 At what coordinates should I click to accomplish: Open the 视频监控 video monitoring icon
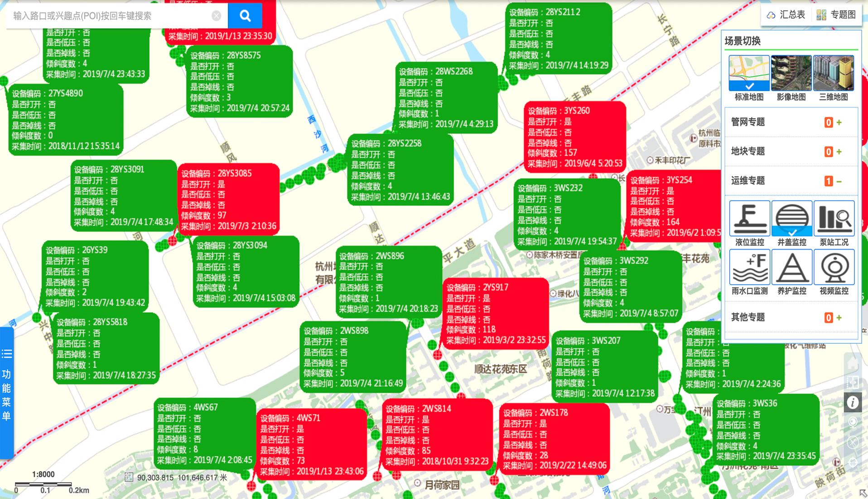pos(834,268)
